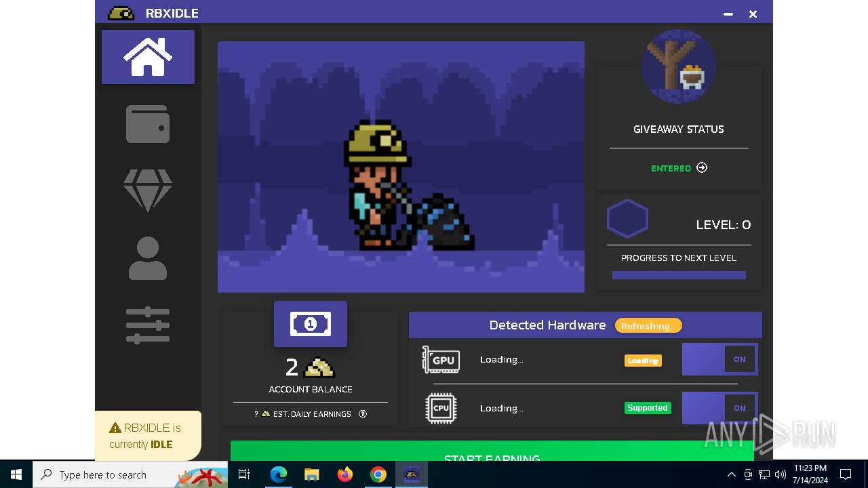Click the Refreshing hardware badge
This screenshot has height=488, width=868.
[648, 326]
